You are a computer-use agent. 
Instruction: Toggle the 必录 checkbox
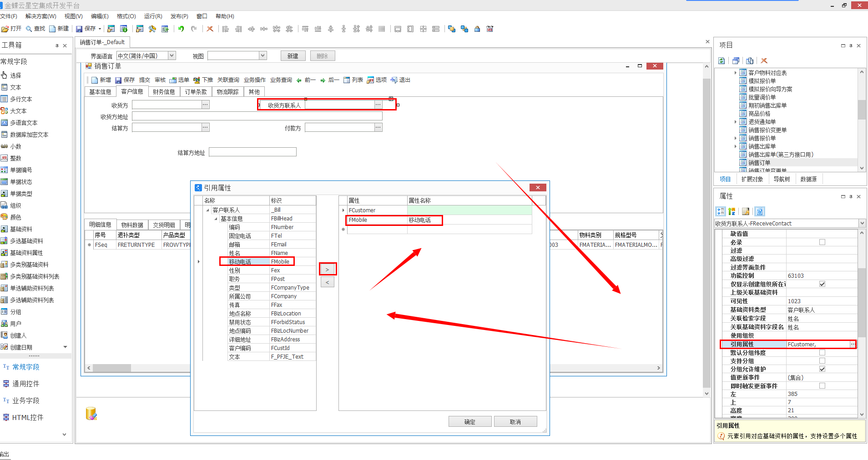tap(822, 242)
